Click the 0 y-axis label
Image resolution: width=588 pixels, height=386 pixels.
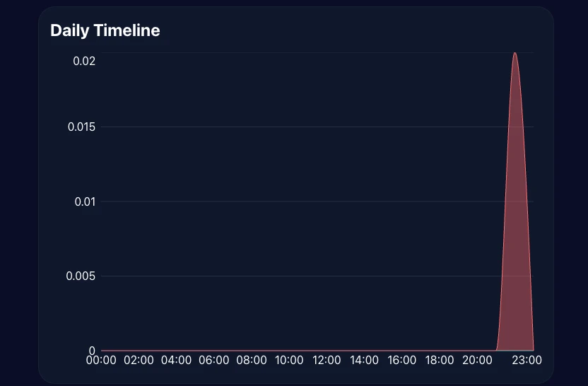[92, 351]
